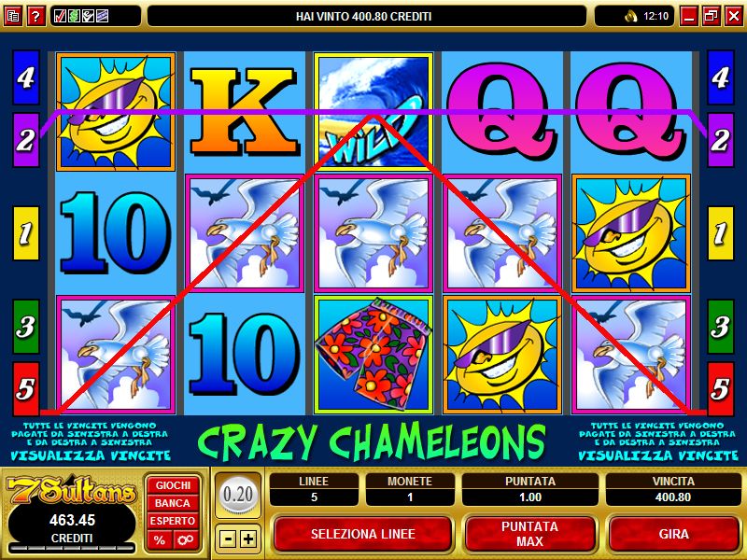The image size is (747, 560).
Task: Switch to ESPERTO mode
Action: click(173, 521)
